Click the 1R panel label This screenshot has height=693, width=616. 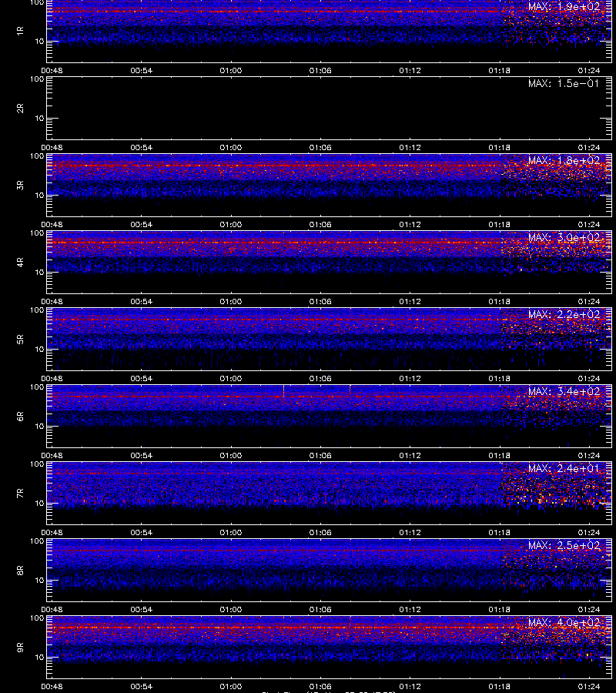20,31
